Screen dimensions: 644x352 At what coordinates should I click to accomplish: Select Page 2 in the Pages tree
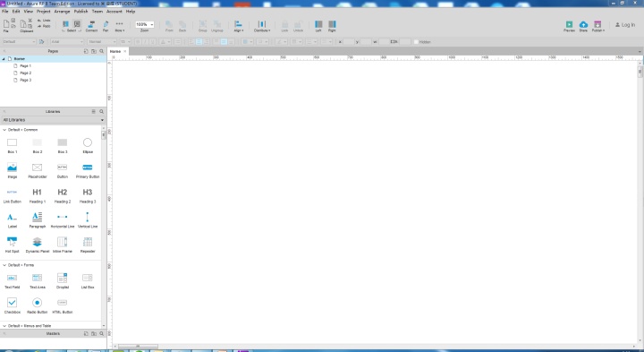click(x=25, y=73)
